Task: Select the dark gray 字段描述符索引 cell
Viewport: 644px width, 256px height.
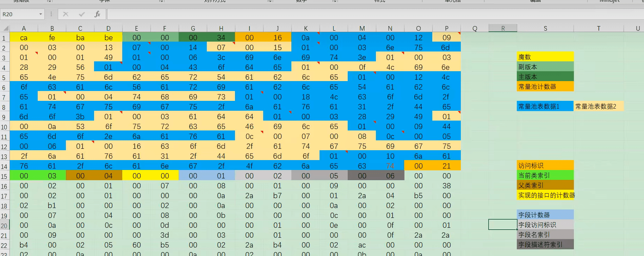Action: [545, 244]
